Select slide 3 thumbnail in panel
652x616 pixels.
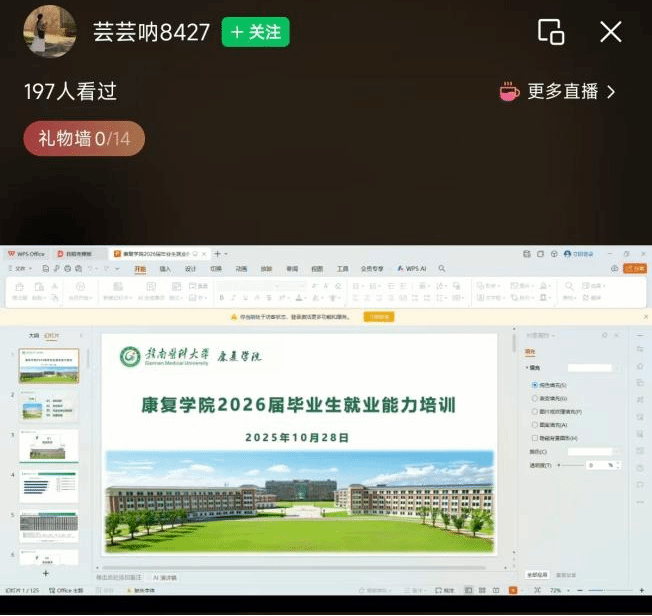tap(49, 445)
